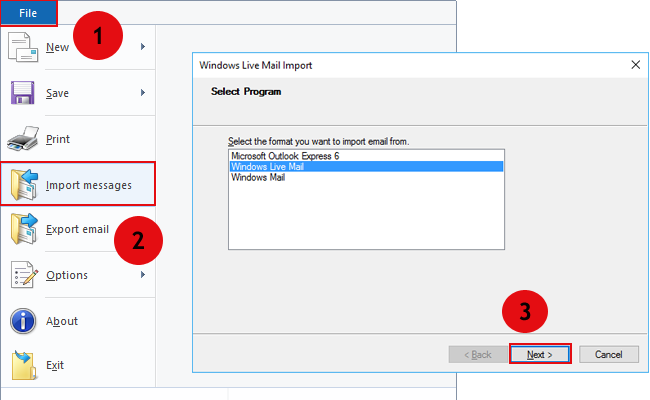This screenshot has height=400, width=650.
Task: Click the About info icon
Action: click(x=23, y=321)
